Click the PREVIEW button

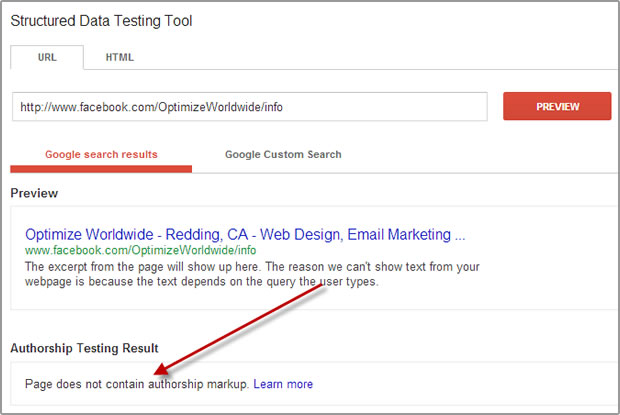557,106
